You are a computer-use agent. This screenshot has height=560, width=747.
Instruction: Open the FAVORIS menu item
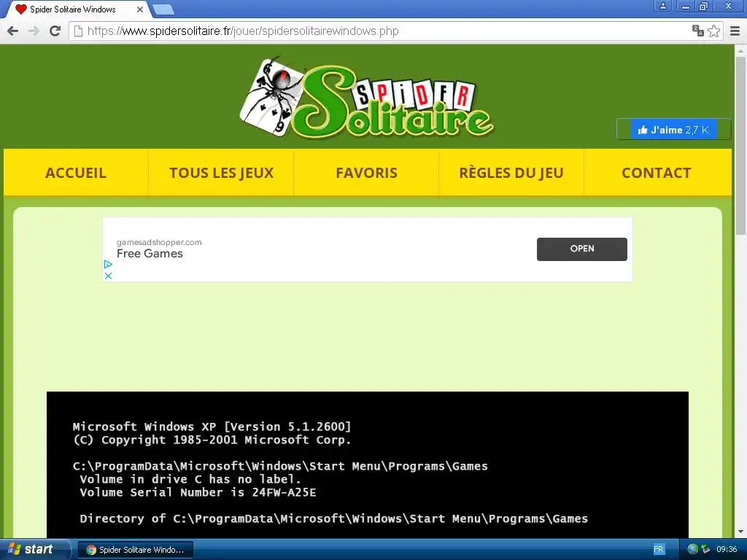point(366,172)
